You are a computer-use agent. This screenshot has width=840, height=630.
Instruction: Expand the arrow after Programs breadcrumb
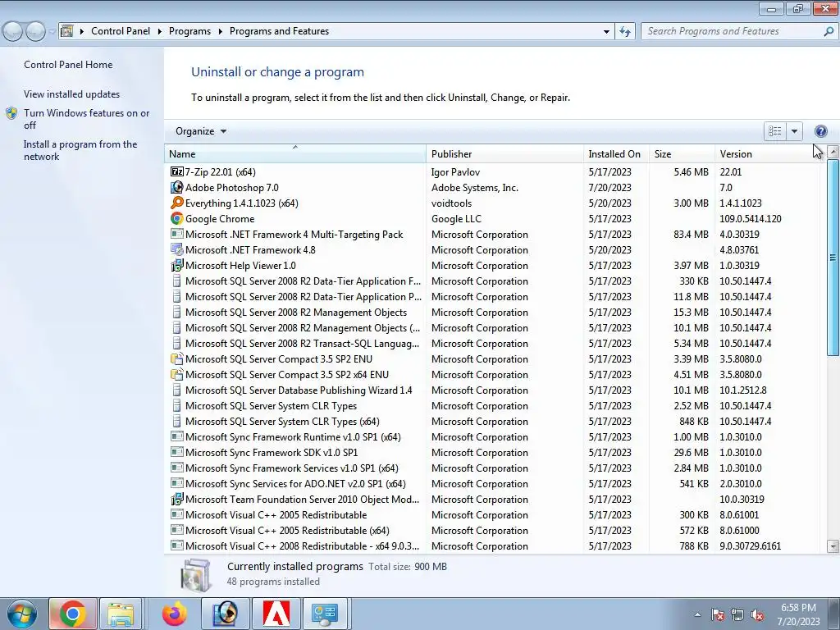pyautogui.click(x=220, y=31)
